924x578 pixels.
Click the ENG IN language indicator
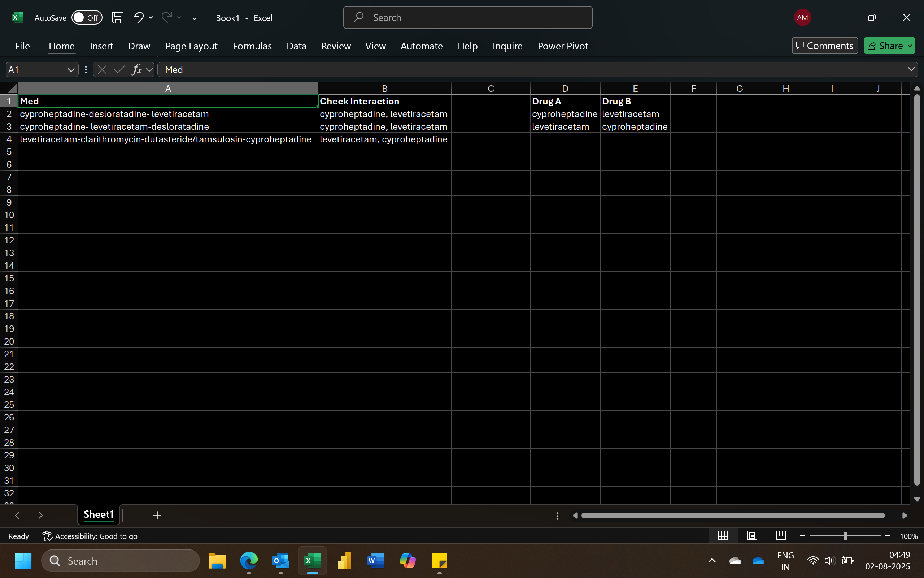pyautogui.click(x=785, y=561)
